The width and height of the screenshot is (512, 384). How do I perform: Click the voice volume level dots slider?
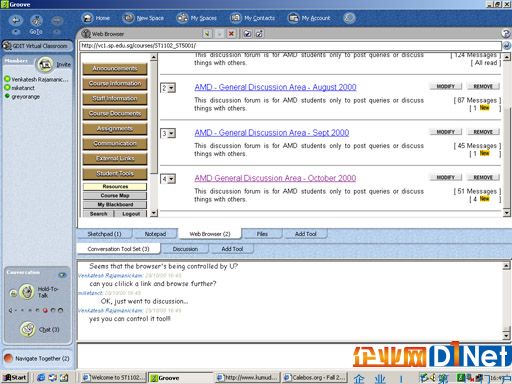36,310
